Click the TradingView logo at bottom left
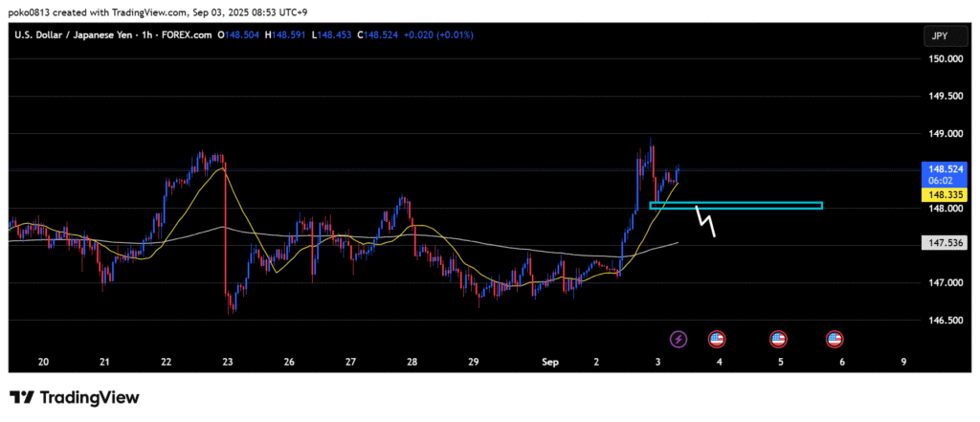 (x=74, y=397)
